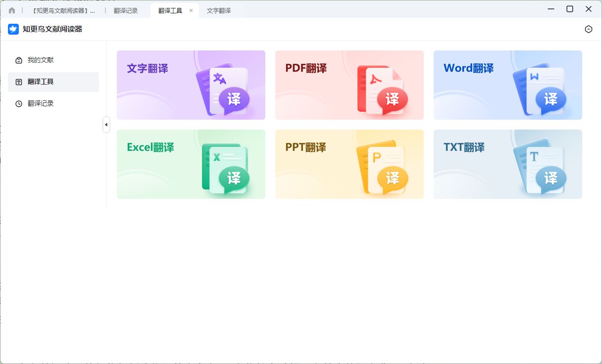Click the green Excel document icon
The height and width of the screenshot is (364, 602).
[225, 169]
